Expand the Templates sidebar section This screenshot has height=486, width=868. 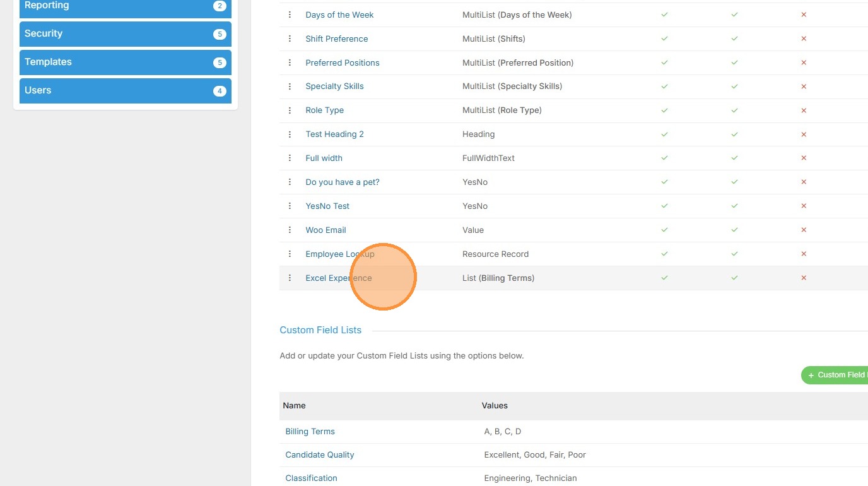click(126, 62)
